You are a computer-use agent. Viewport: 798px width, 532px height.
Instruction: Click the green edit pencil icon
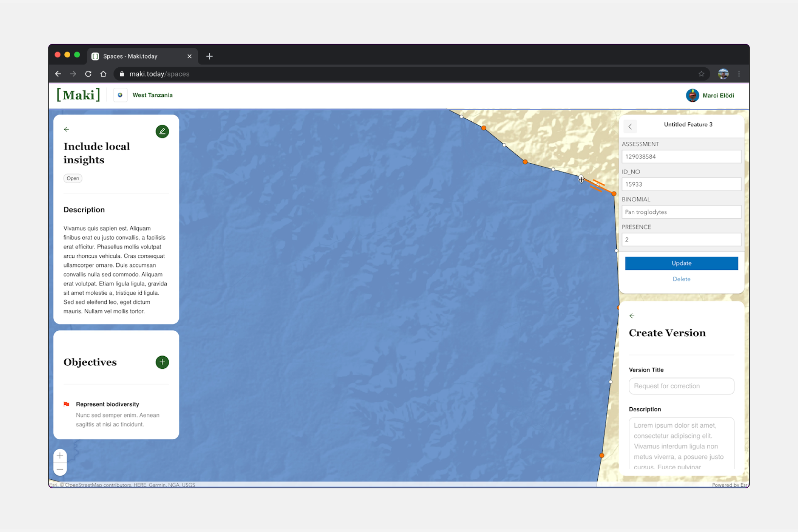coord(162,131)
